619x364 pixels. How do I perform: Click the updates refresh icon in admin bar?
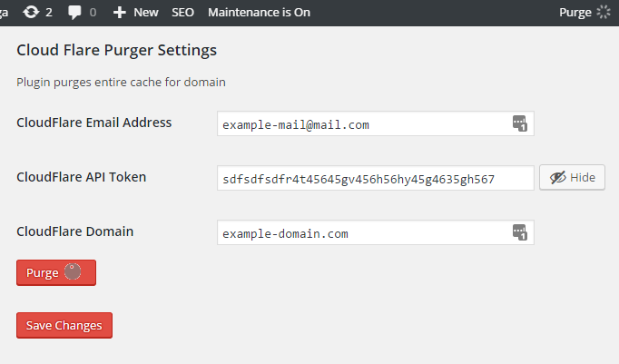click(x=30, y=13)
